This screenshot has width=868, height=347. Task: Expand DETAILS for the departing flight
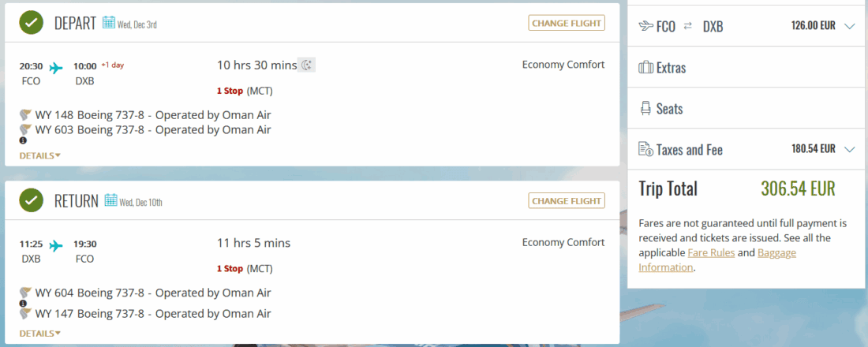[x=39, y=155]
